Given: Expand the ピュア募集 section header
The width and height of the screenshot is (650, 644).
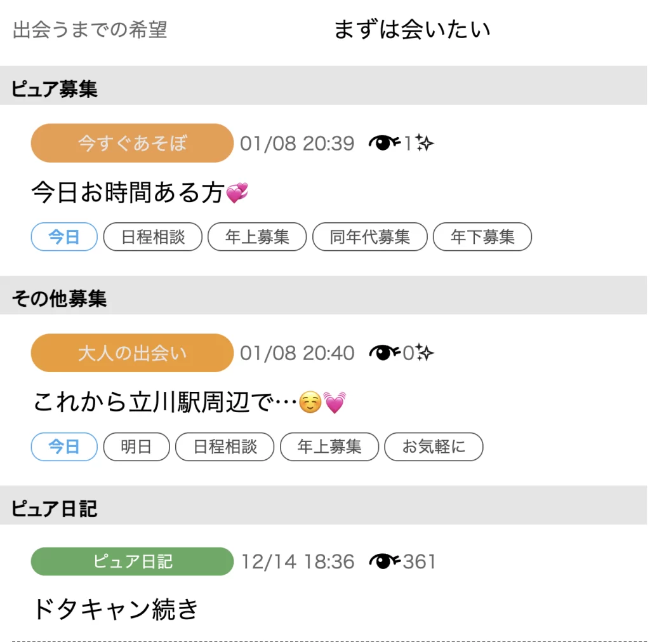Looking at the screenshot, I should pyautogui.click(x=54, y=89).
